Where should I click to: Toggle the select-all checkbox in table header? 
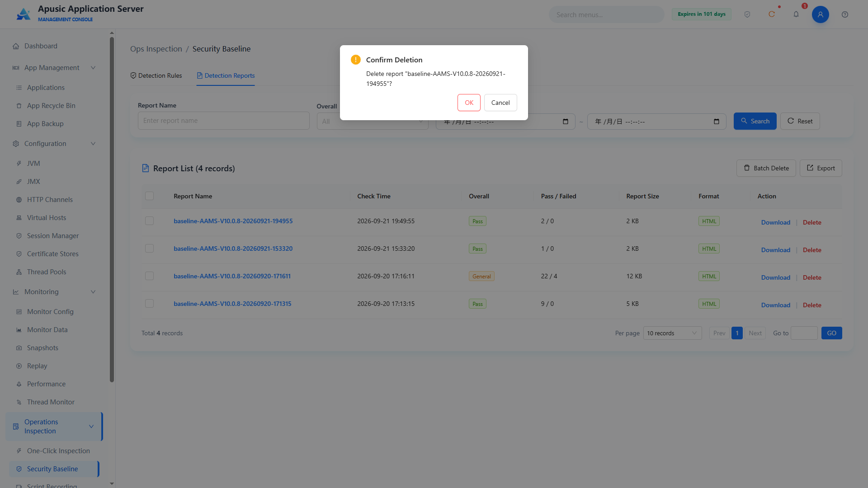click(x=150, y=196)
